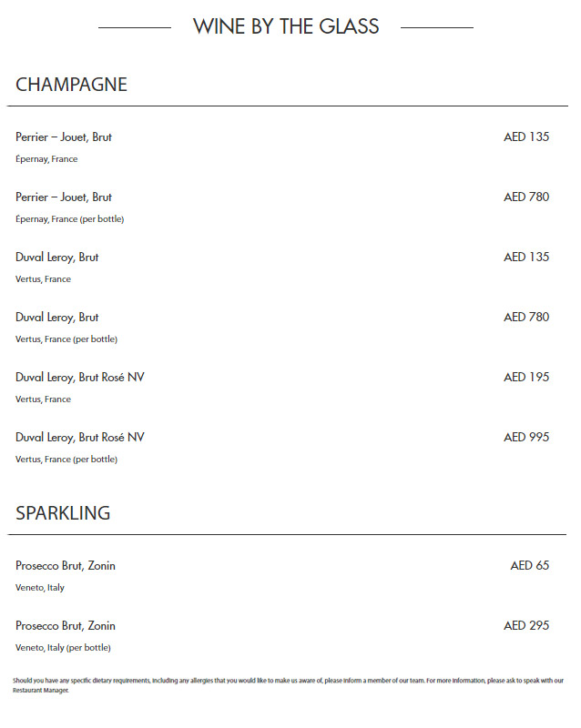Click the AED 135 price for Duval Leroy, Brut
Screen dimensions: 581x728
coord(526,258)
